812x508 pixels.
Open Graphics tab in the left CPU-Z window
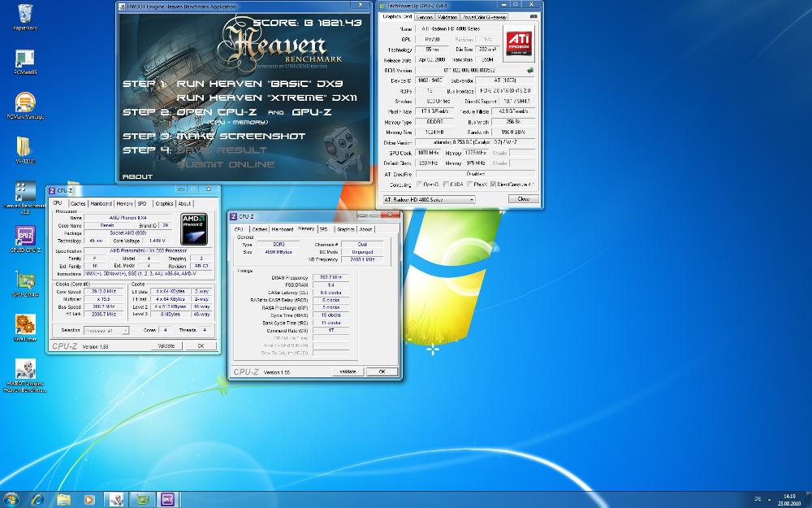pyautogui.click(x=164, y=204)
